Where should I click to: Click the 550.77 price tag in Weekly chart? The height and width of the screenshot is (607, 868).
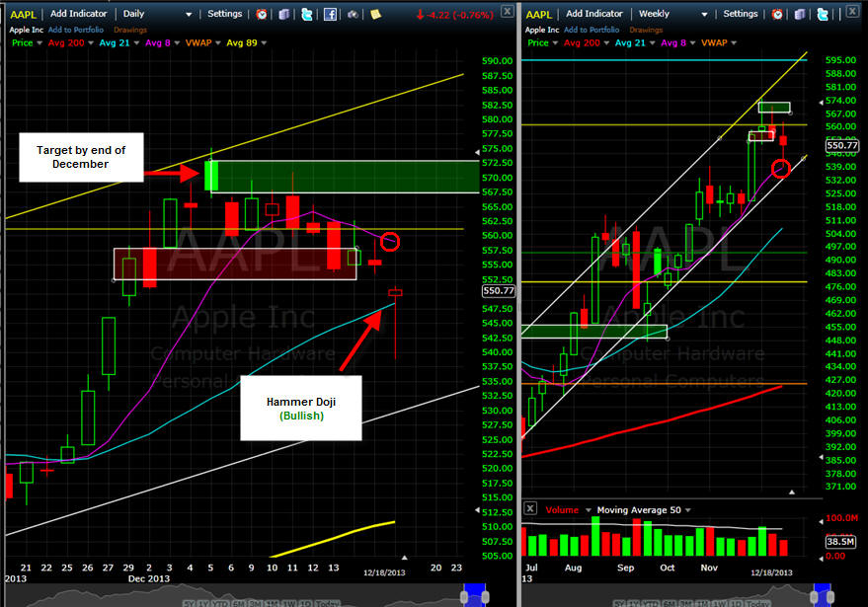842,145
